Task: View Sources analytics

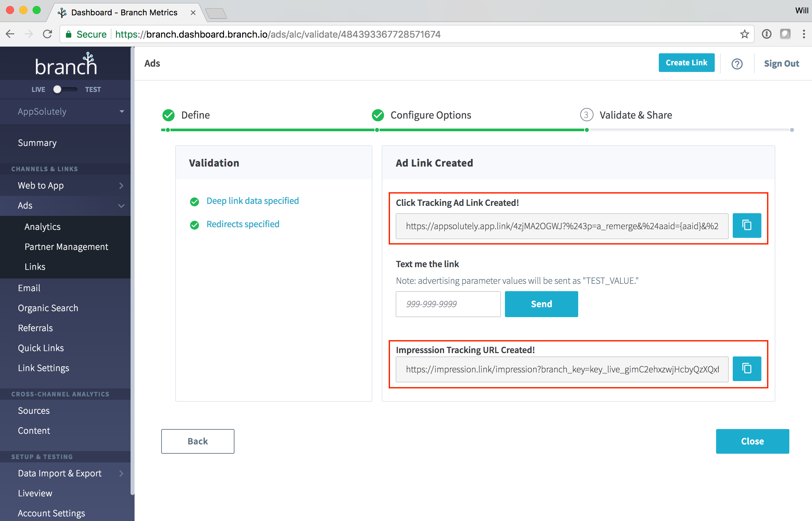Action: coord(34,410)
